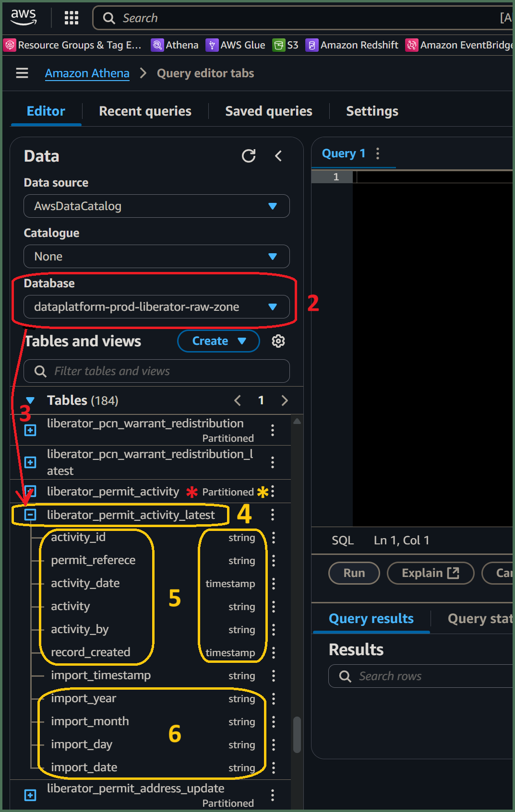515x812 pixels.
Task: Open the Data source dropdown AwsDataCatalog
Action: tap(156, 206)
